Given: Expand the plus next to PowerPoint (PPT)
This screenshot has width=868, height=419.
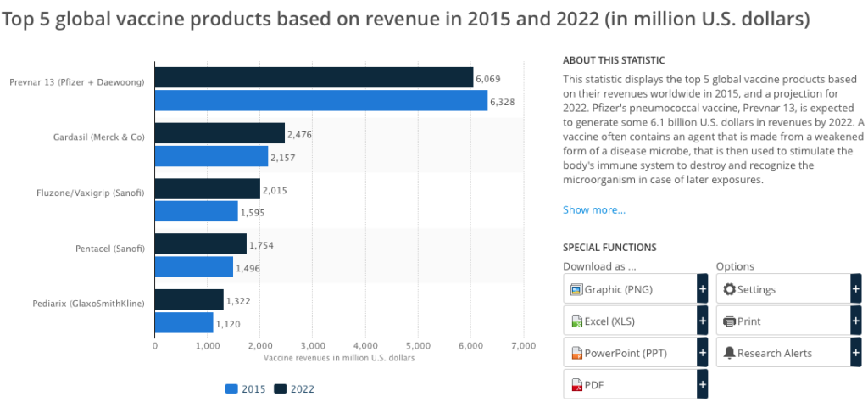Looking at the screenshot, I should click(703, 353).
